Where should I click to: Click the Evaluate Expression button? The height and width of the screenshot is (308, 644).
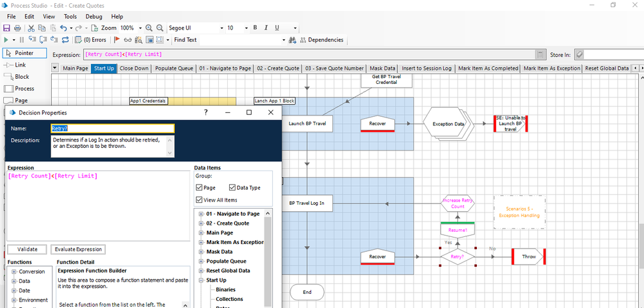click(77, 249)
